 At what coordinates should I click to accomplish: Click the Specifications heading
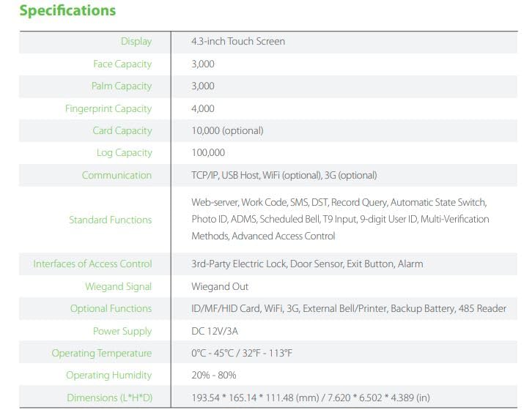point(67,10)
